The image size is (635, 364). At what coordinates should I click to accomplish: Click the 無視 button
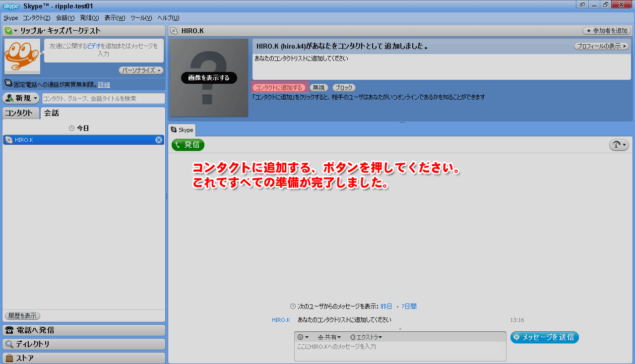(x=318, y=88)
